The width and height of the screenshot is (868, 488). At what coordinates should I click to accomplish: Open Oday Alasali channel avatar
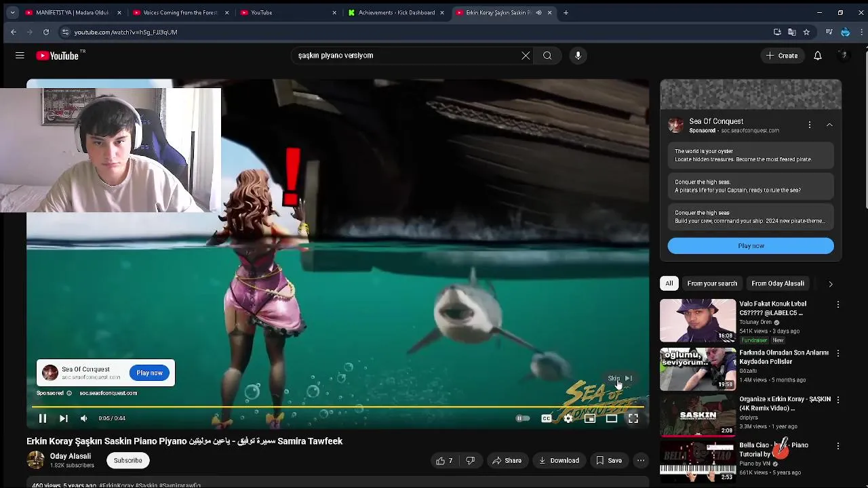(x=35, y=460)
